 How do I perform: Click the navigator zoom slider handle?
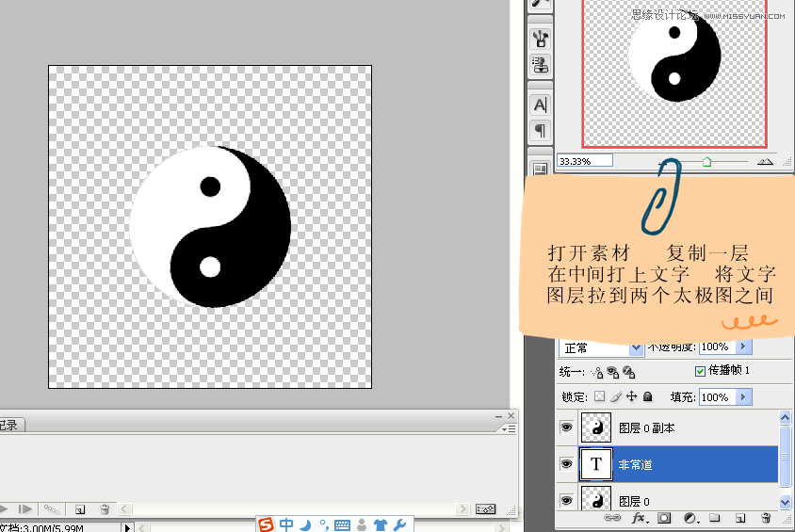[706, 161]
